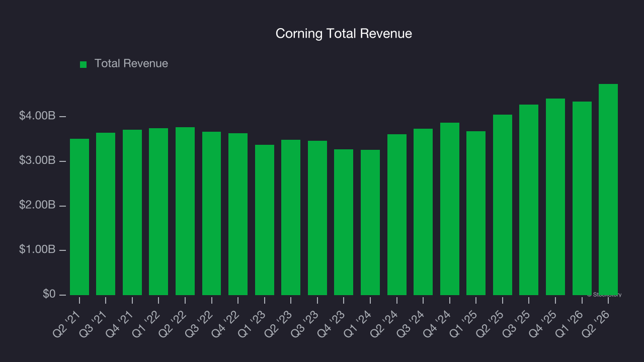
Task: Click the $4.00B y-axis label
Action: tap(37, 116)
